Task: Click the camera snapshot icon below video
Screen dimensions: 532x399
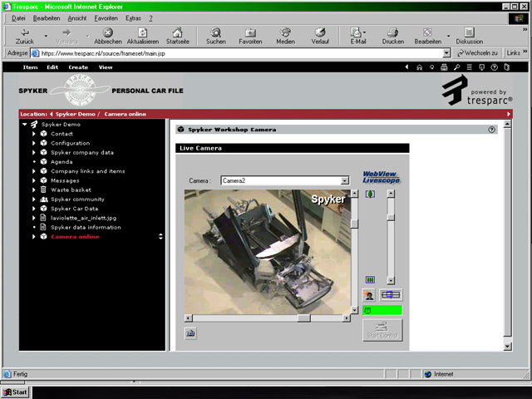Action: click(190, 333)
